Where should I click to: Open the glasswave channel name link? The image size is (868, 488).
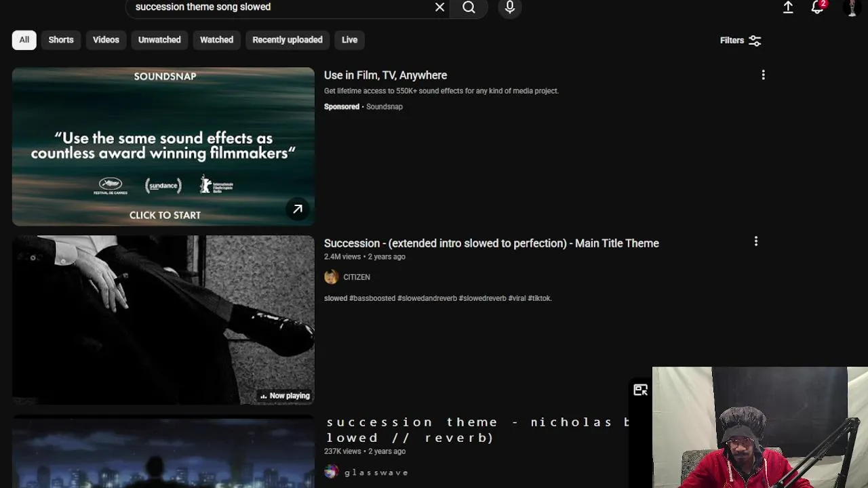click(376, 472)
